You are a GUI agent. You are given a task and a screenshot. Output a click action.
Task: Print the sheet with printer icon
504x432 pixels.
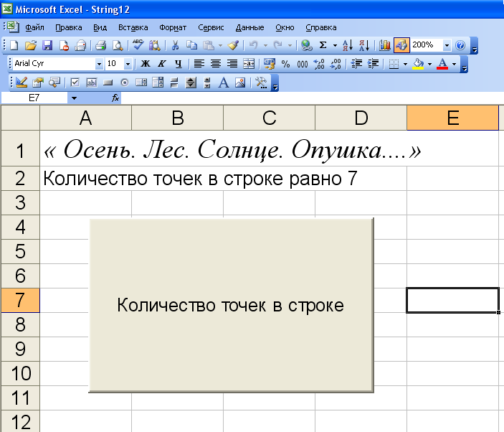point(100,45)
